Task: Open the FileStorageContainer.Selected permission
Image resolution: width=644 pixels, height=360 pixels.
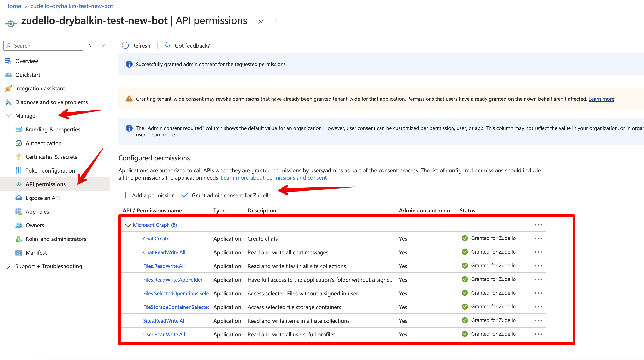Action: coord(176,307)
